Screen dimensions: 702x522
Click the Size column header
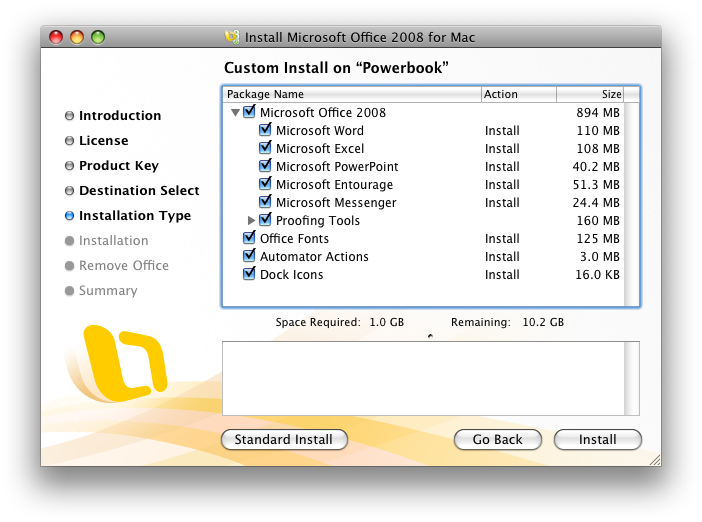590,94
